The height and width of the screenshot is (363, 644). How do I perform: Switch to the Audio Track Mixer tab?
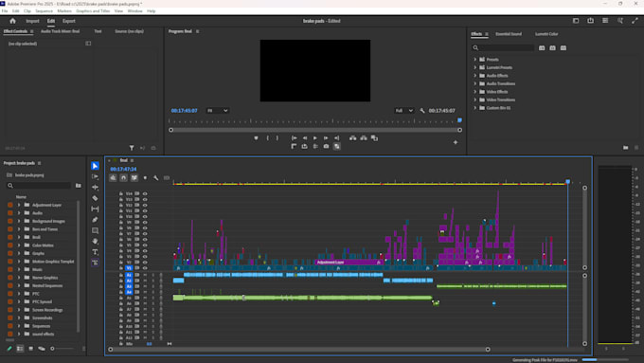coord(60,31)
